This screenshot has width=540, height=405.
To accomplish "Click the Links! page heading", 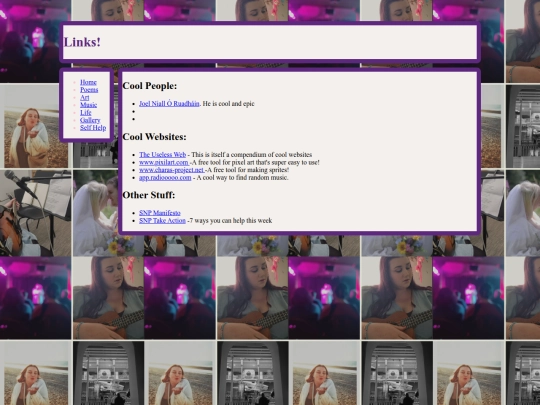I will 82,42.
